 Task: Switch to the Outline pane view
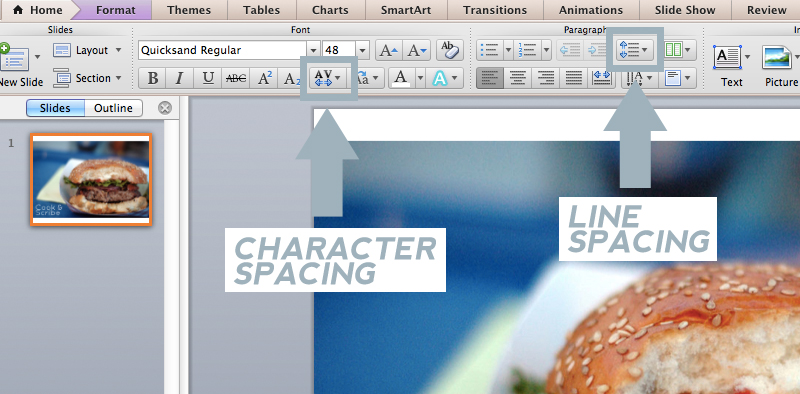pyautogui.click(x=113, y=108)
